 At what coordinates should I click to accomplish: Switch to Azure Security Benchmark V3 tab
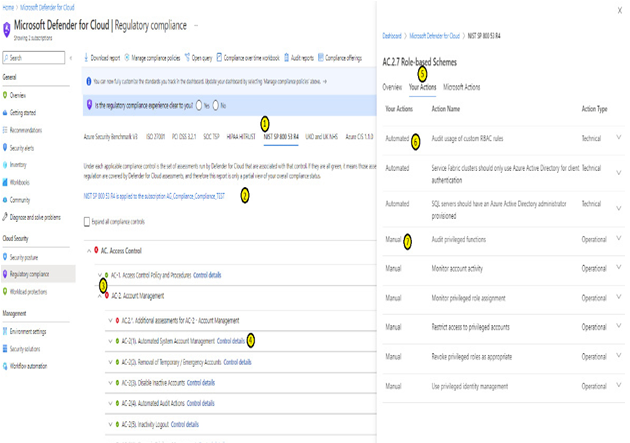pos(110,137)
